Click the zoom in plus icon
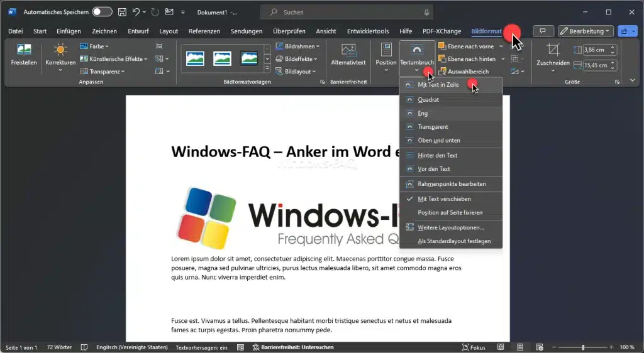Image resolution: width=644 pixels, height=353 pixels. (x=611, y=347)
